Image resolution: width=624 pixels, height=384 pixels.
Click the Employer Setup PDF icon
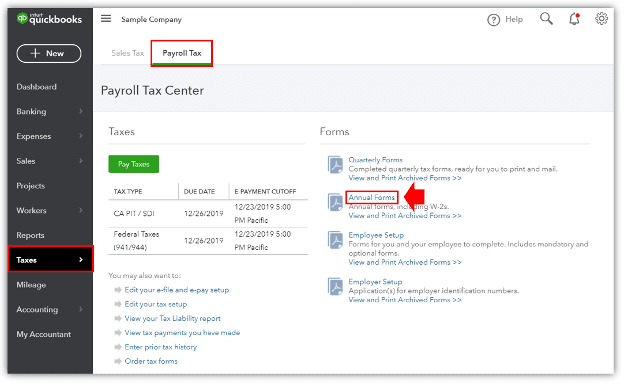click(x=335, y=286)
